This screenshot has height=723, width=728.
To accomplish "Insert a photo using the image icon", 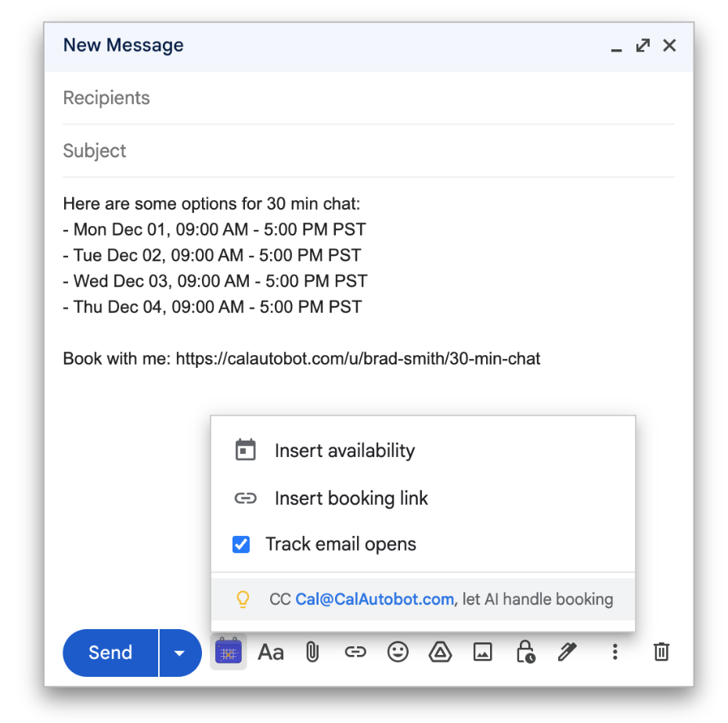I will point(482,651).
